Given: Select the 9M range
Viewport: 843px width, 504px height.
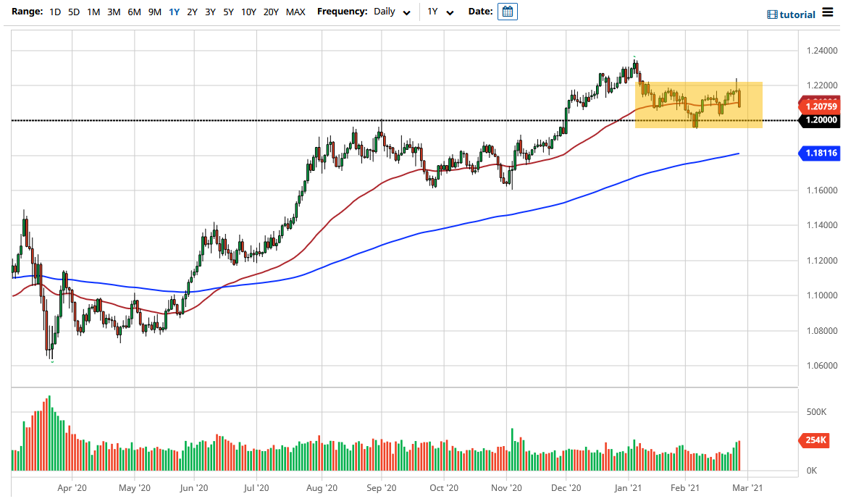Looking at the screenshot, I should (x=155, y=12).
